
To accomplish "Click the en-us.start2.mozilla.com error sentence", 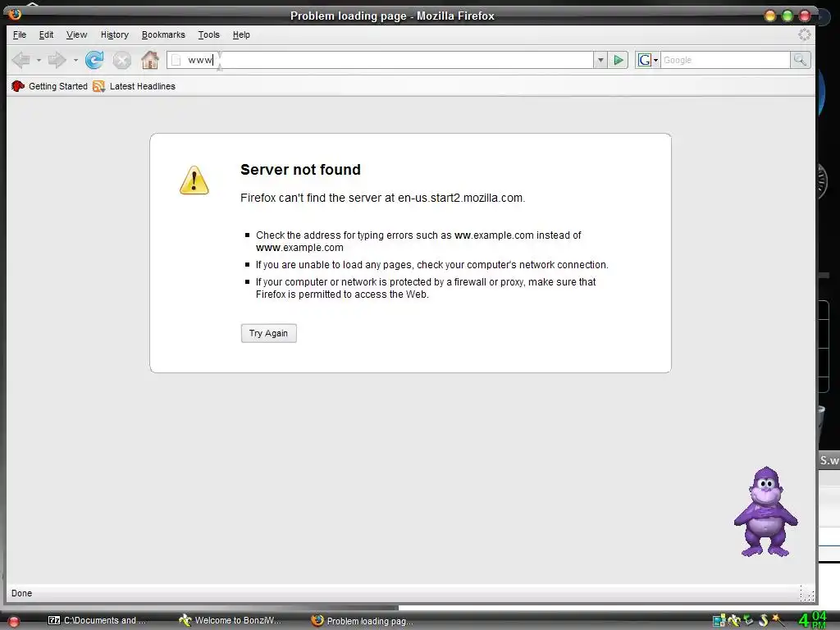I will coord(382,198).
